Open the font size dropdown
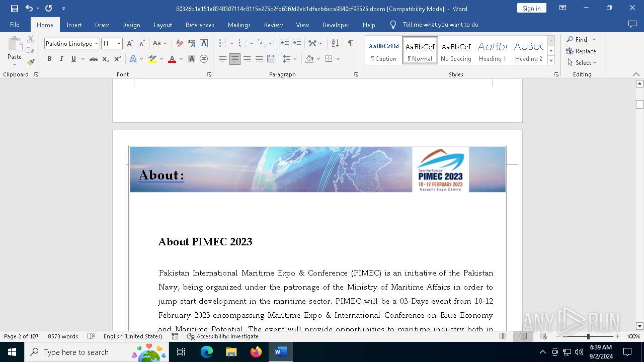Image resolution: width=644 pixels, height=362 pixels. (119, 44)
